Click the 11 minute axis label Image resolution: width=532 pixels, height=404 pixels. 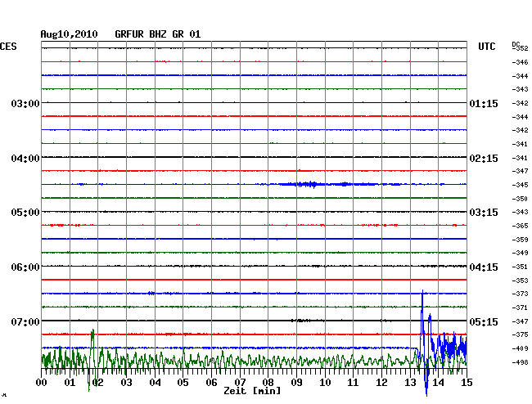tap(354, 382)
